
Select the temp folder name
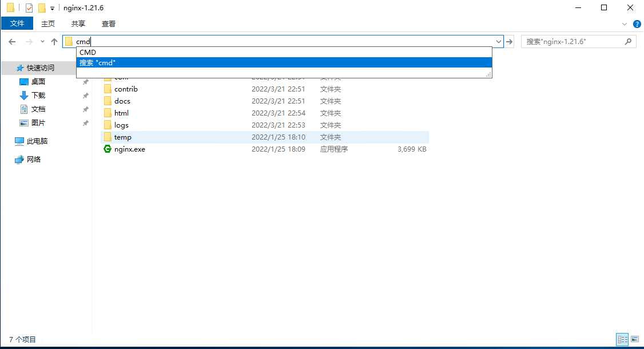pyautogui.click(x=123, y=137)
